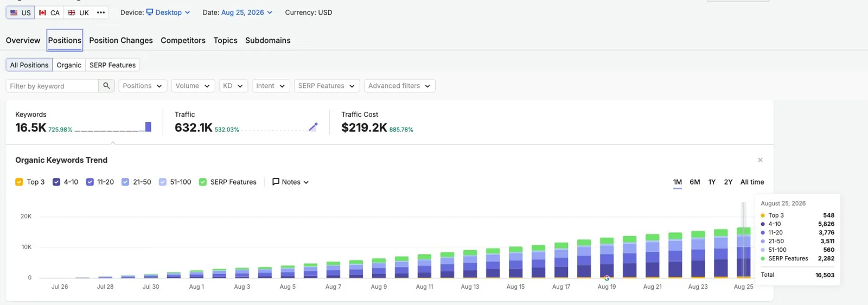Open the Topics tab
868x305 pixels.
[225, 40]
